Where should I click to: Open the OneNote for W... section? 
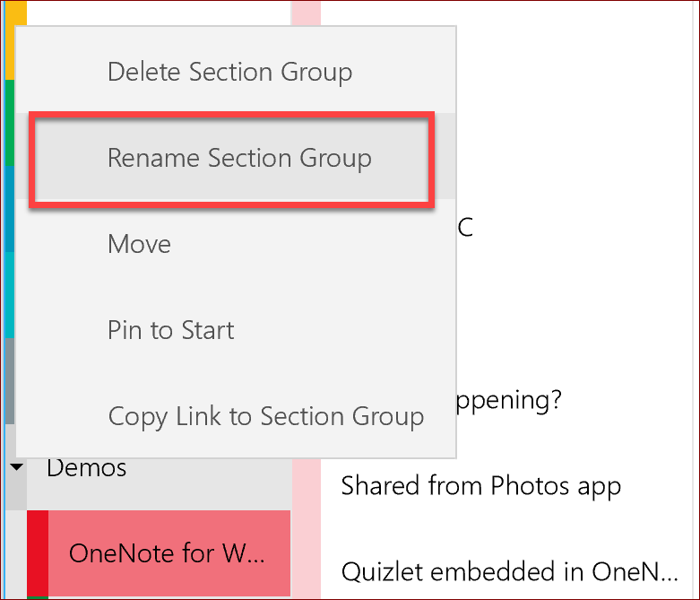[167, 553]
